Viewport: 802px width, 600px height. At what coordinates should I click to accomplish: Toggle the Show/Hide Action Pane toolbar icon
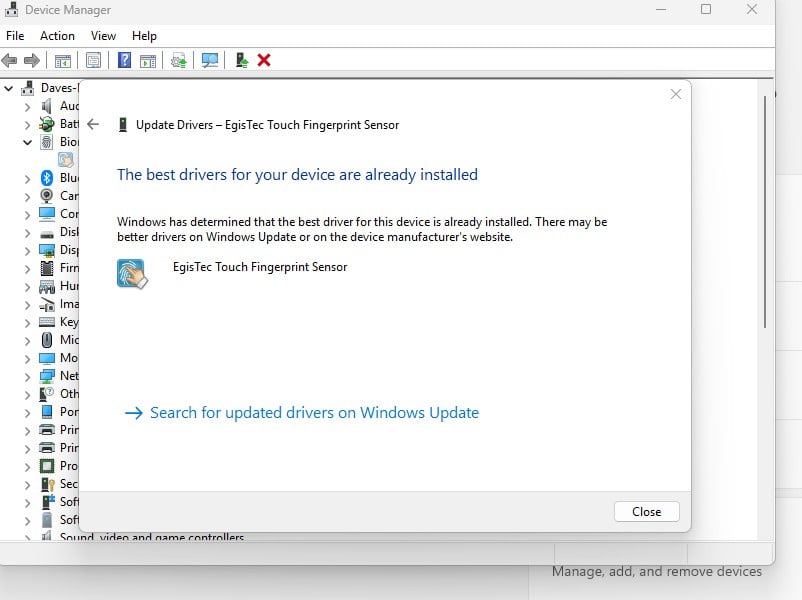(x=148, y=61)
